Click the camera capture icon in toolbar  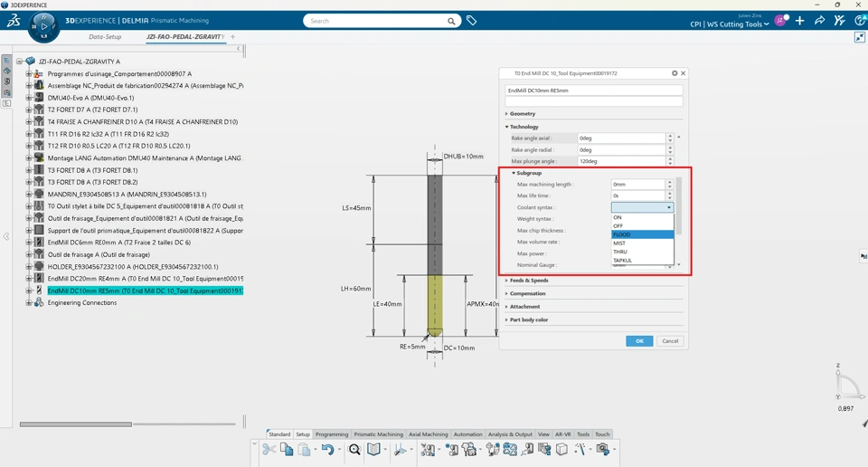[602, 449]
